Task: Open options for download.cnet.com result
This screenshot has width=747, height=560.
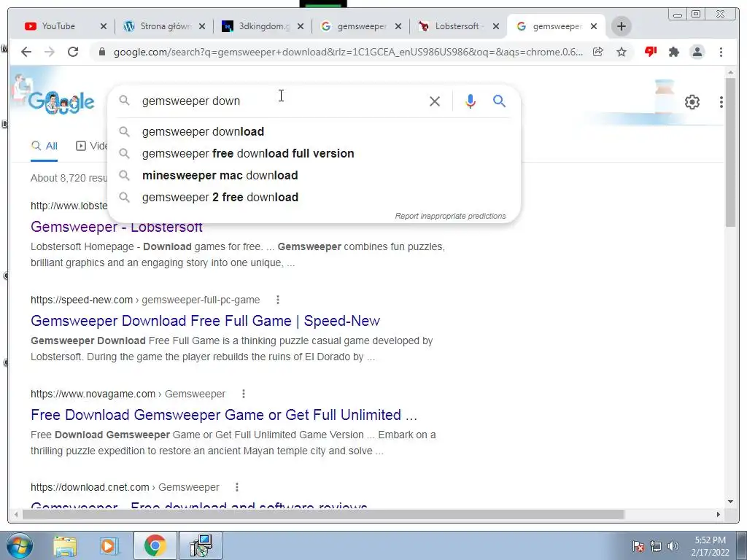Action: click(237, 487)
